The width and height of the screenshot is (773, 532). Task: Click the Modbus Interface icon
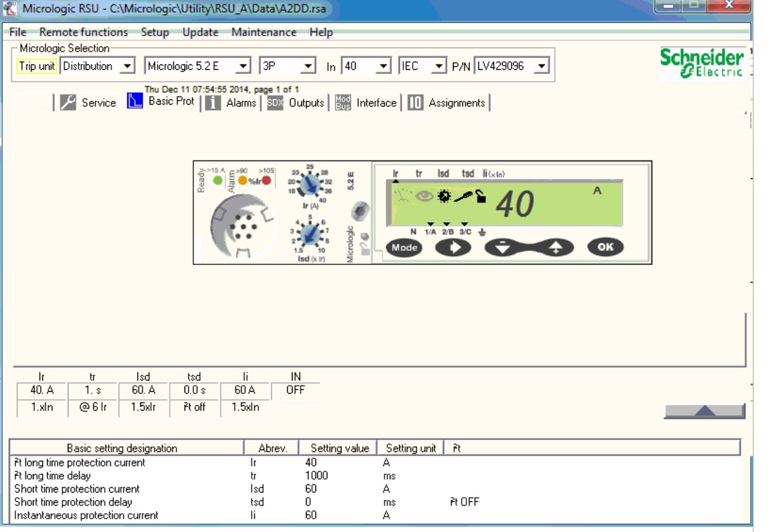click(343, 103)
